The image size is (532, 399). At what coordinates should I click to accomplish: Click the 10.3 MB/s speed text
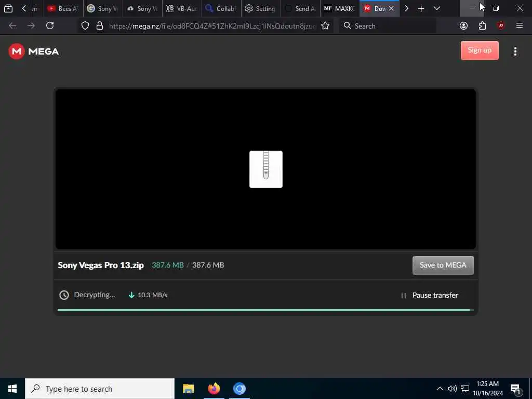pos(152,295)
